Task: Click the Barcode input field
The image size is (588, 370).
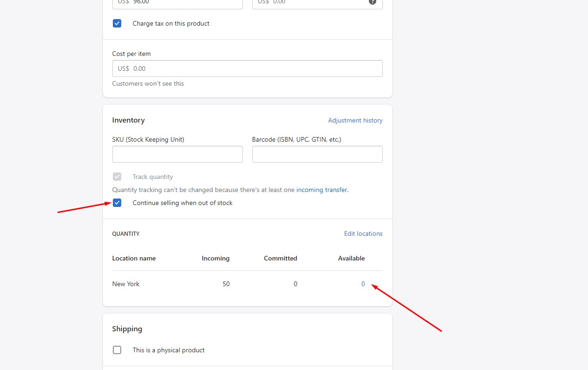Action: pos(318,154)
